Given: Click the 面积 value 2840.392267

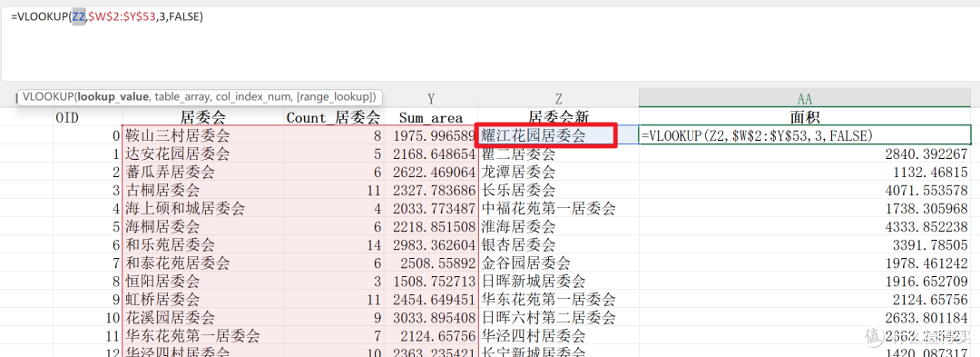Looking at the screenshot, I should [805, 154].
